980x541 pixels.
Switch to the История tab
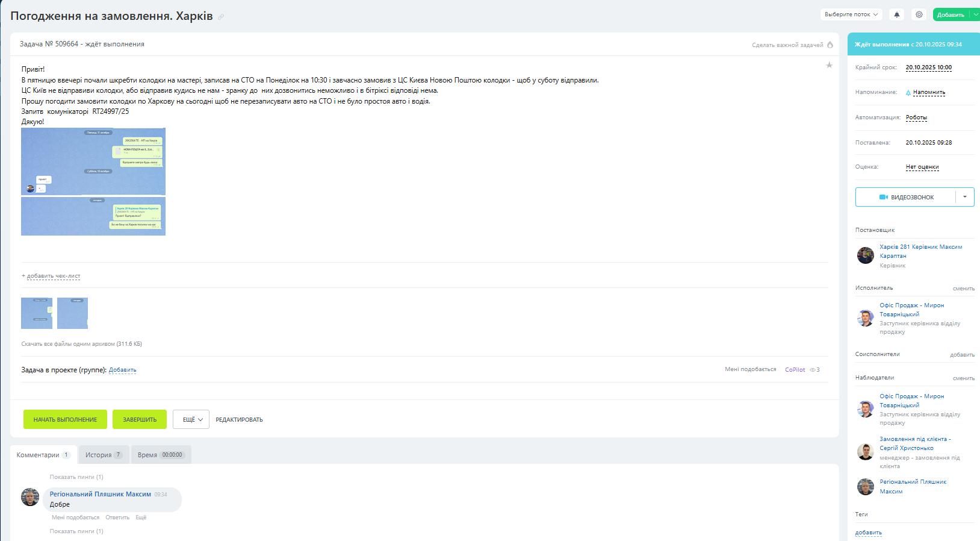104,455
